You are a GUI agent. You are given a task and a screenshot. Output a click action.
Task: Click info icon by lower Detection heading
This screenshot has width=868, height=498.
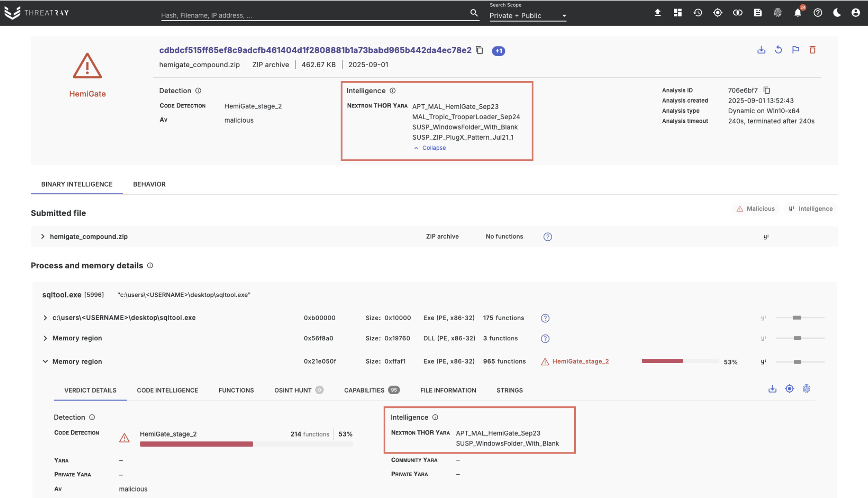click(92, 417)
